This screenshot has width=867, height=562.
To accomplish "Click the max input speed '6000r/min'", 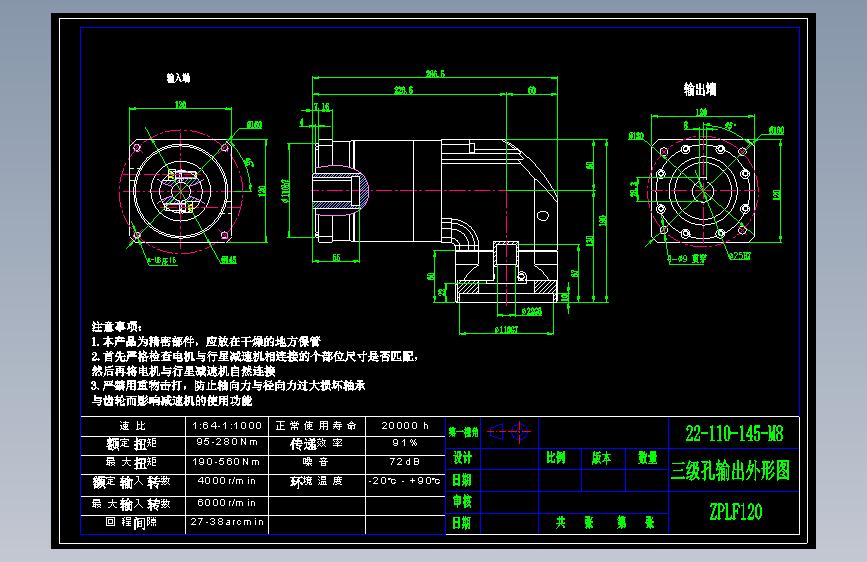I will tap(227, 502).
